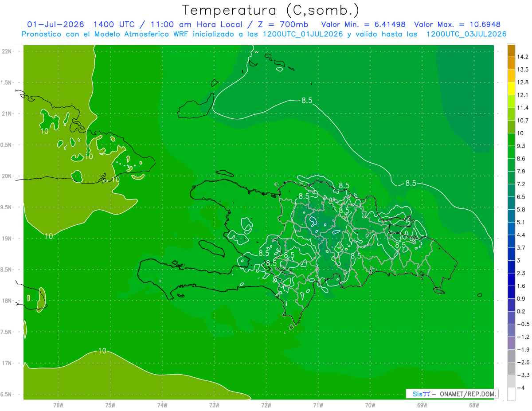Click the "7.9" color scale label
The width and height of the screenshot is (532, 411).
click(x=522, y=172)
